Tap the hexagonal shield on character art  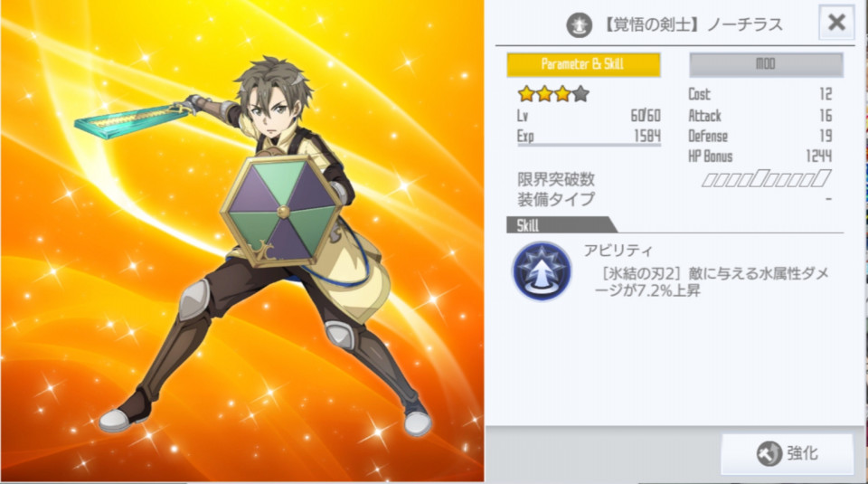click(x=282, y=211)
